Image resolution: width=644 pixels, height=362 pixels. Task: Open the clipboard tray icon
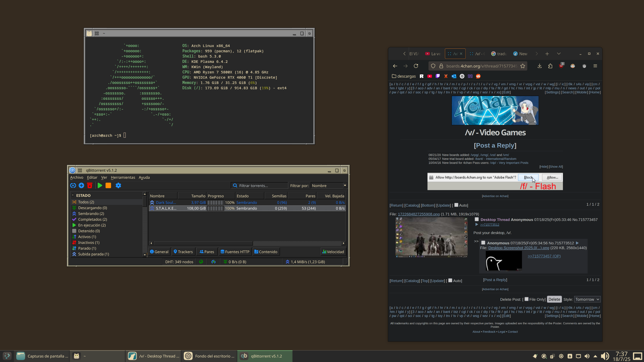(x=552, y=356)
